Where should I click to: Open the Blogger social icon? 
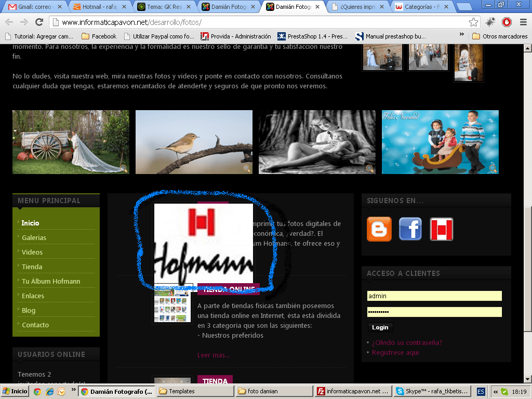[379, 229]
